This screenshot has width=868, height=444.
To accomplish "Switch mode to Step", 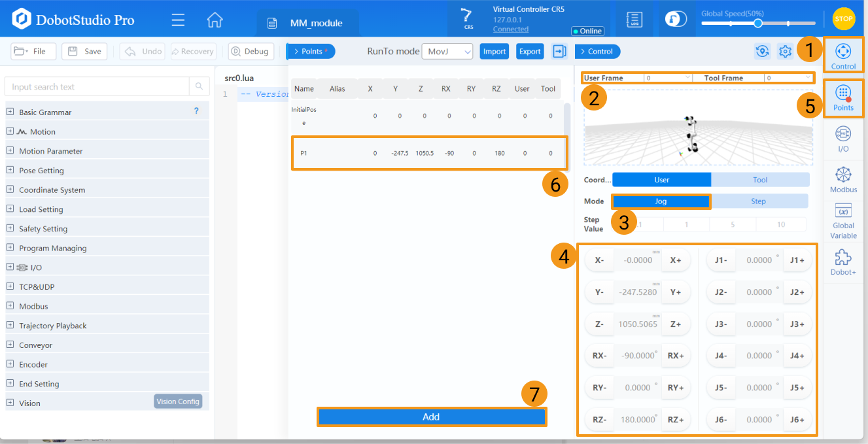I will [759, 201].
